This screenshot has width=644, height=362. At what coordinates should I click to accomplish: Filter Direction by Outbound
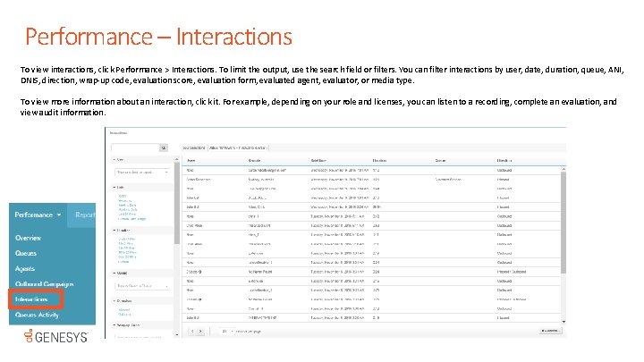click(x=125, y=315)
